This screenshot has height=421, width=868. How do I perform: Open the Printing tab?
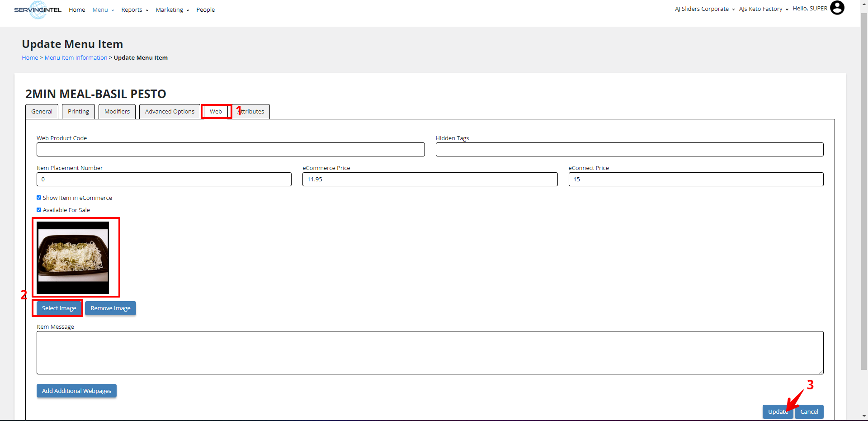point(78,112)
